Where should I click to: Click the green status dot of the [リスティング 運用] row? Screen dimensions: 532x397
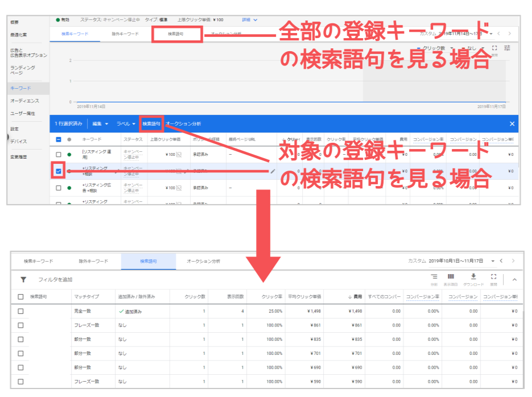point(69,155)
